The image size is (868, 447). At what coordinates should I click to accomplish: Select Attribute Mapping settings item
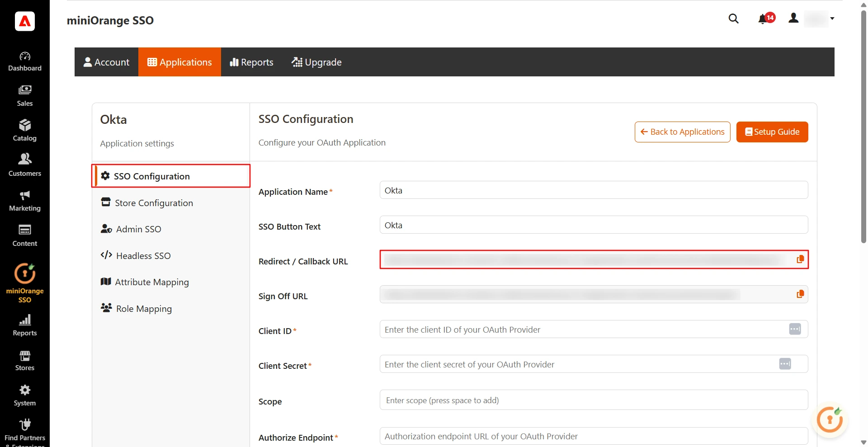(171, 282)
